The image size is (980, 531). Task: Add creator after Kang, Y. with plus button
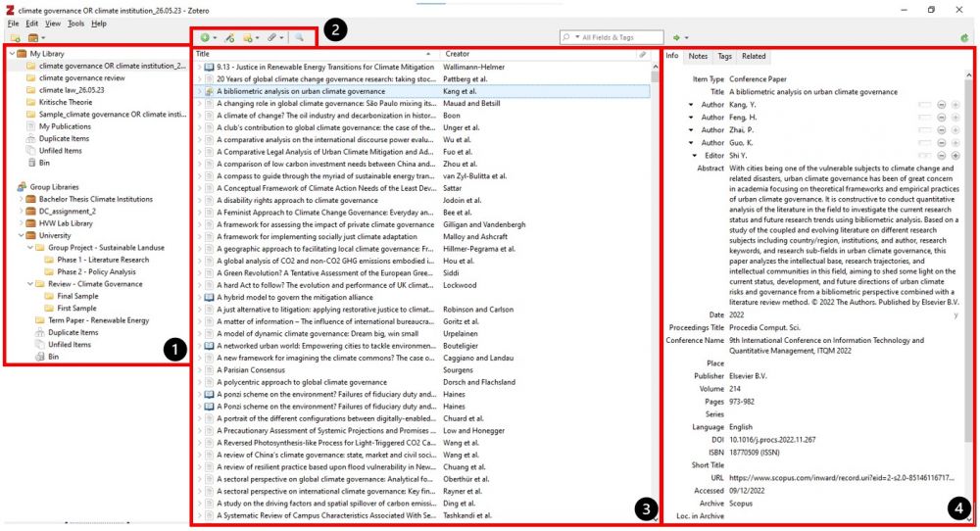(x=955, y=105)
